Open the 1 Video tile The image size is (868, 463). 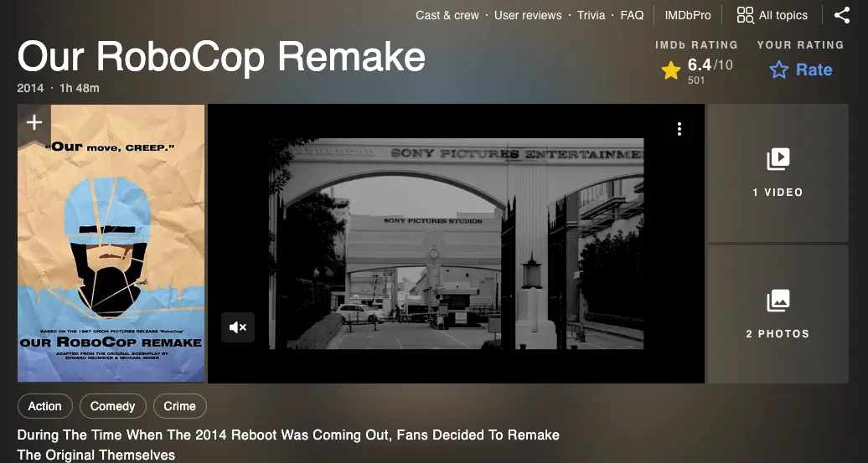(778, 172)
